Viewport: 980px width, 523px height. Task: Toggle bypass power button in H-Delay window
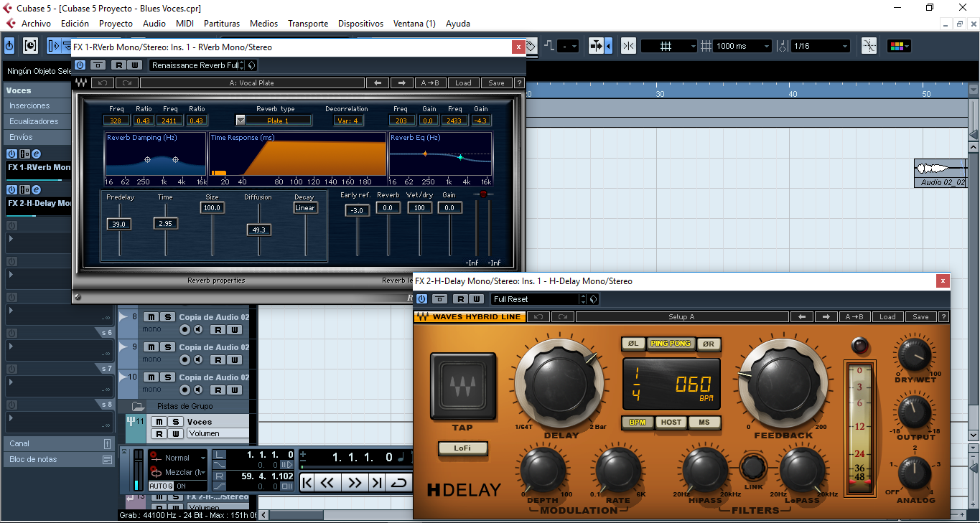coord(421,299)
